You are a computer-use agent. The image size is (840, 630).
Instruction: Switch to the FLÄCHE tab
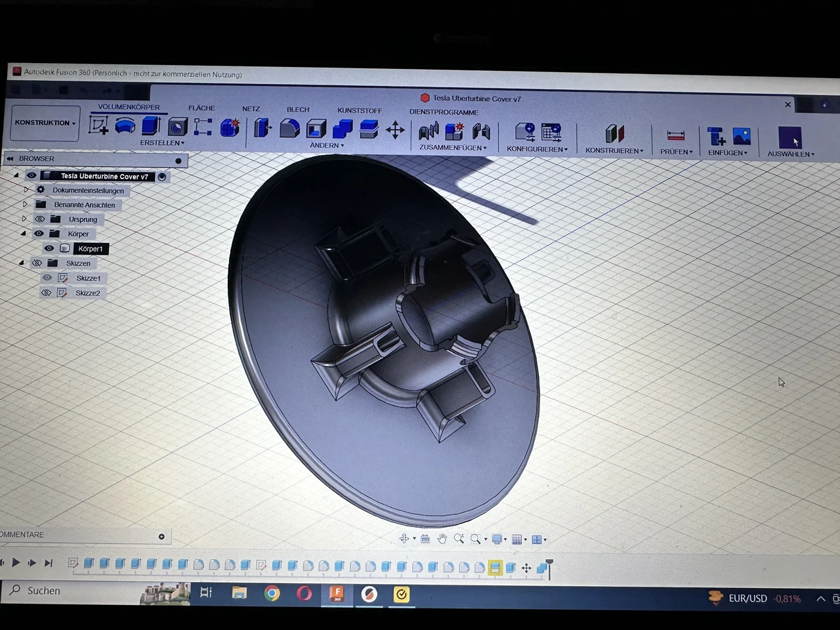click(201, 108)
